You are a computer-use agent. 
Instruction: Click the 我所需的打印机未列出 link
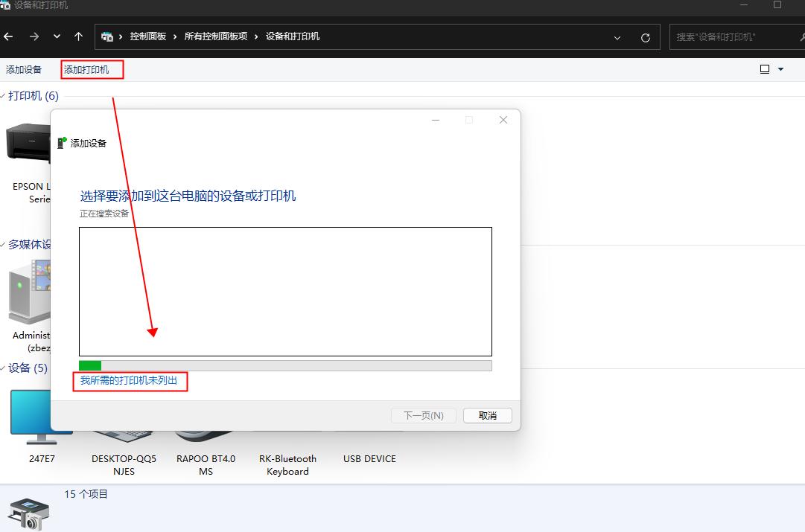[x=130, y=381]
